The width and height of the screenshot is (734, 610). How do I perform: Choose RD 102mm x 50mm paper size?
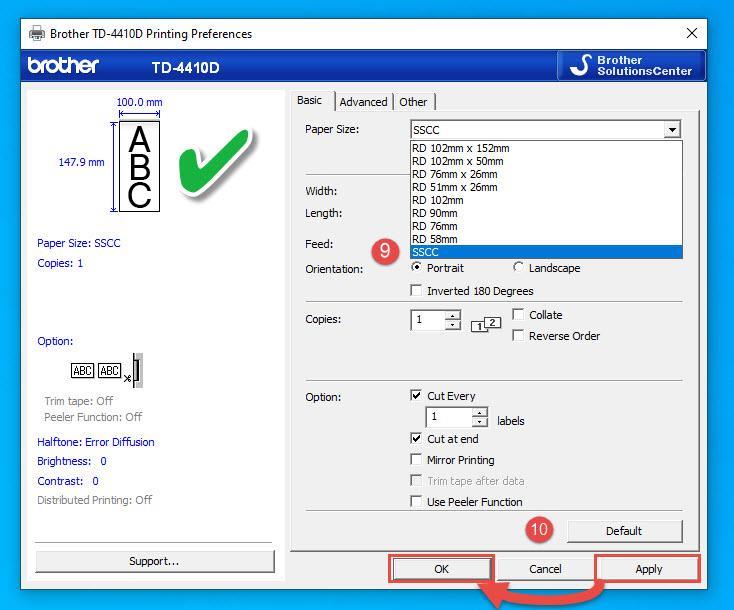click(x=546, y=161)
